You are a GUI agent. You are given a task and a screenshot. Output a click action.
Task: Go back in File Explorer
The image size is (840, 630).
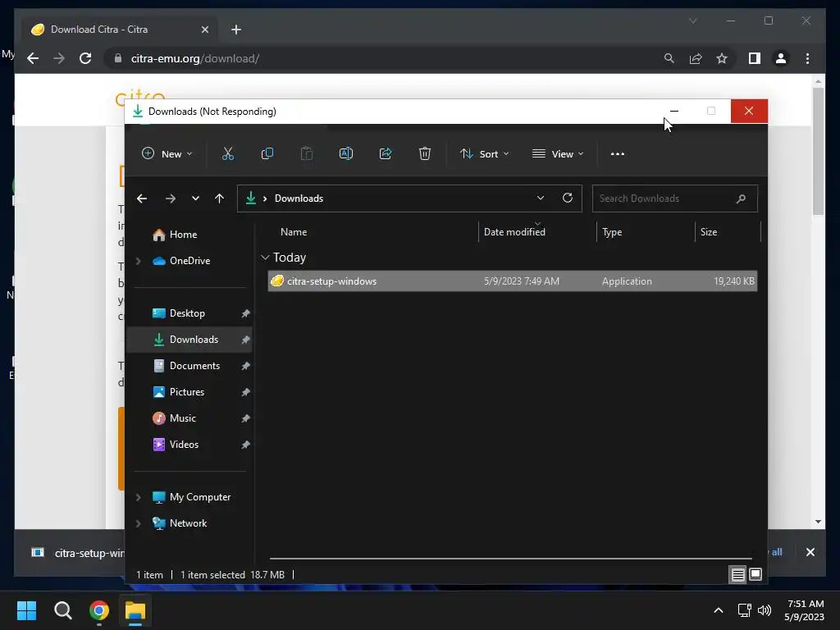click(x=142, y=199)
